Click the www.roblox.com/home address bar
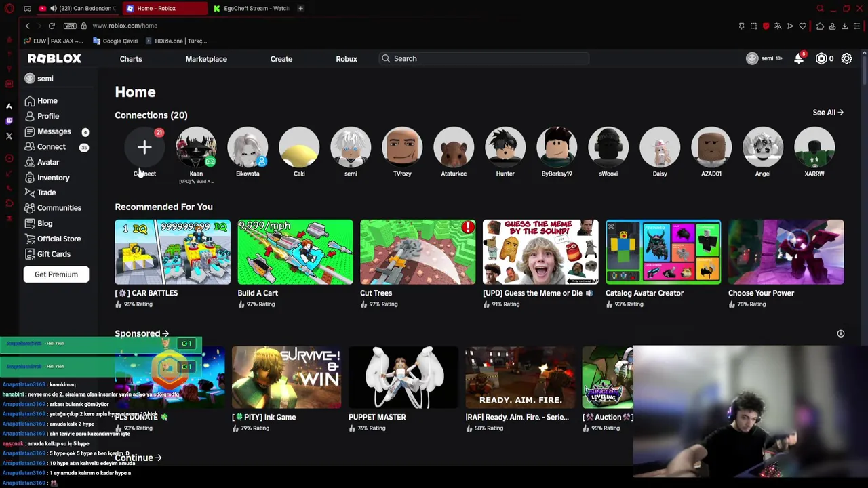This screenshot has width=868, height=488. pos(125,26)
